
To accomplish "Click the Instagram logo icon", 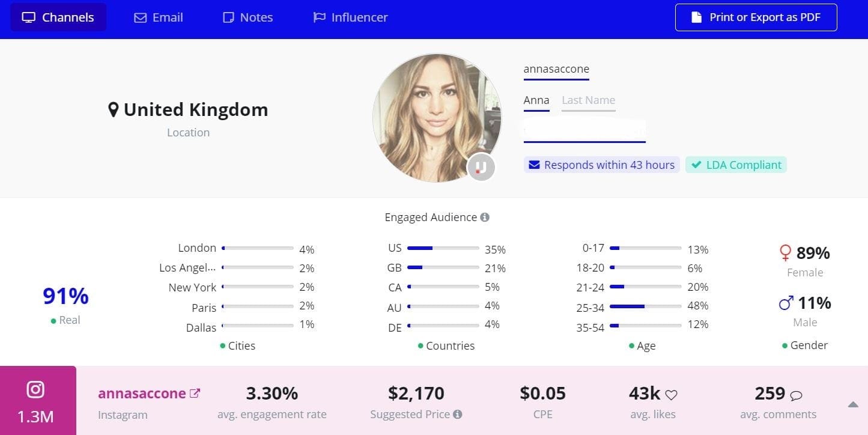I will pyautogui.click(x=35, y=390).
